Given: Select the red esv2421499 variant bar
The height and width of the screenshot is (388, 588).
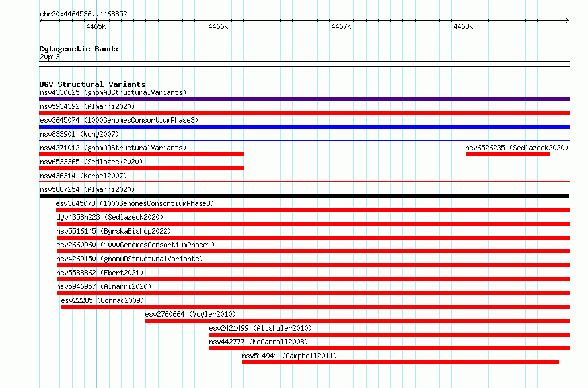Looking at the screenshot, I should (390, 335).
